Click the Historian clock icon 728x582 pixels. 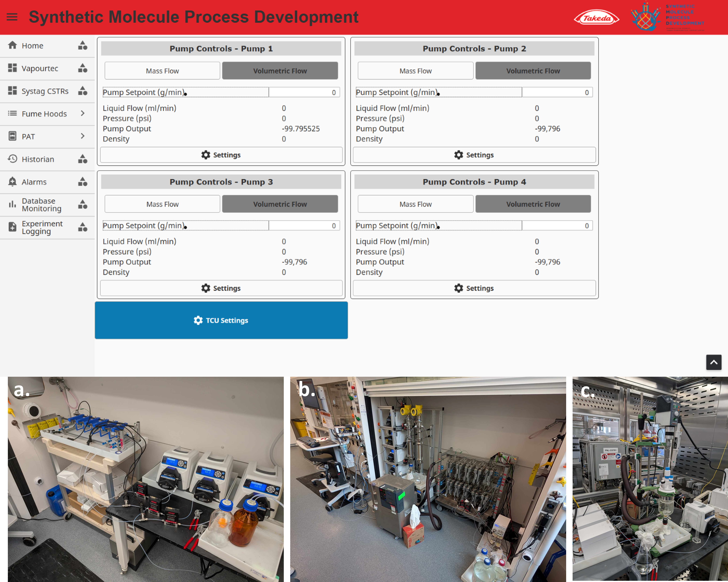13,159
